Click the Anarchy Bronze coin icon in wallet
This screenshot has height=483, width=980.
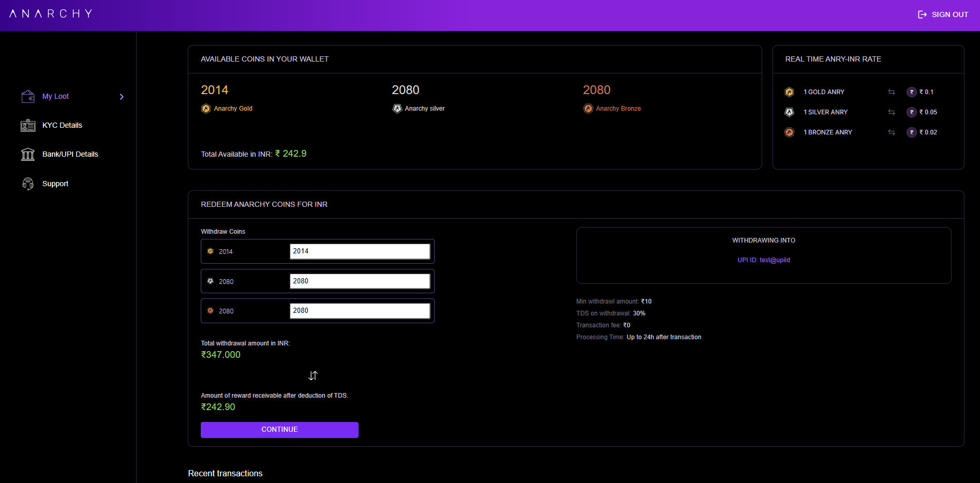coord(588,109)
